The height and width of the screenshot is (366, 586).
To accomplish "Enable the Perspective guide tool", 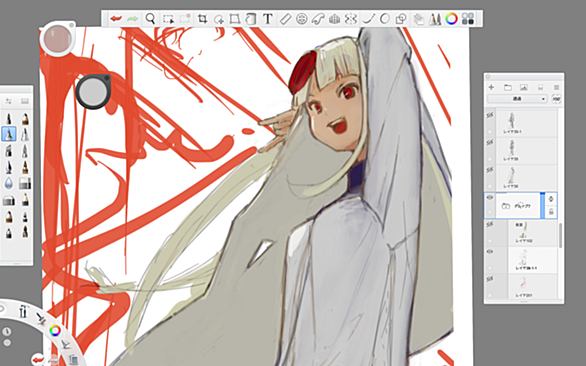I will click(334, 19).
